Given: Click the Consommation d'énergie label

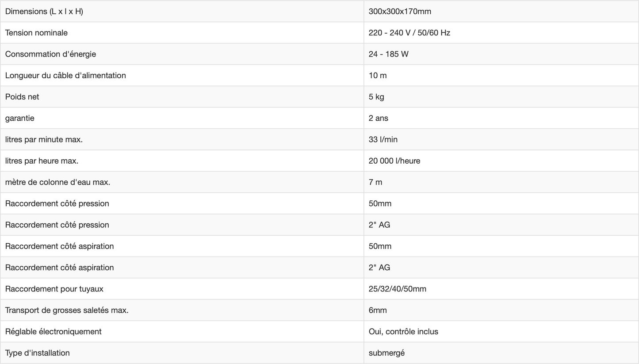Looking at the screenshot, I should [x=50, y=54].
